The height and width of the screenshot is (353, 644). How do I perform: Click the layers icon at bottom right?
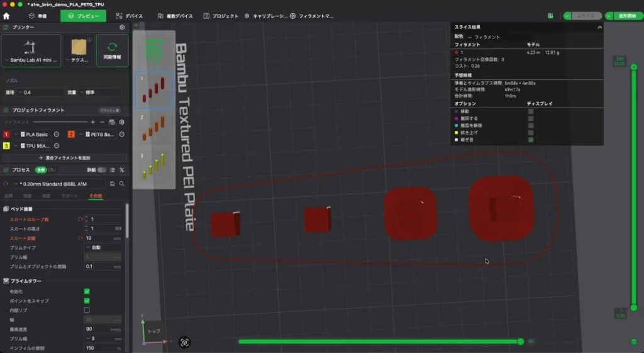tap(634, 342)
